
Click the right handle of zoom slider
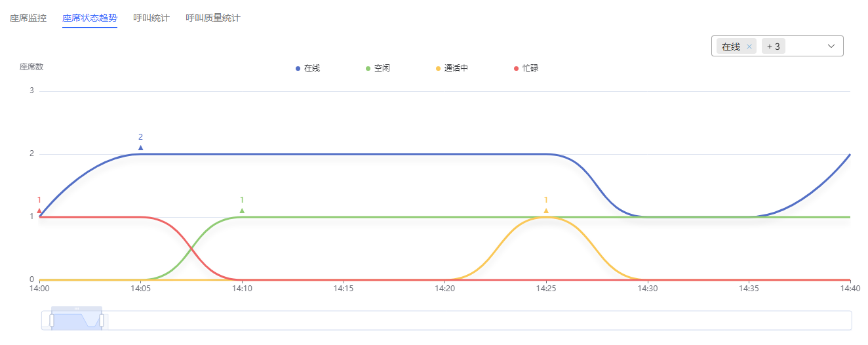[102, 320]
